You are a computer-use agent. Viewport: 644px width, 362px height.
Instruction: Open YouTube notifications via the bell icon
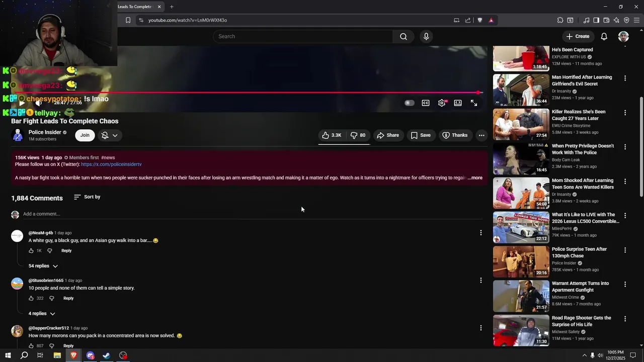(x=604, y=36)
